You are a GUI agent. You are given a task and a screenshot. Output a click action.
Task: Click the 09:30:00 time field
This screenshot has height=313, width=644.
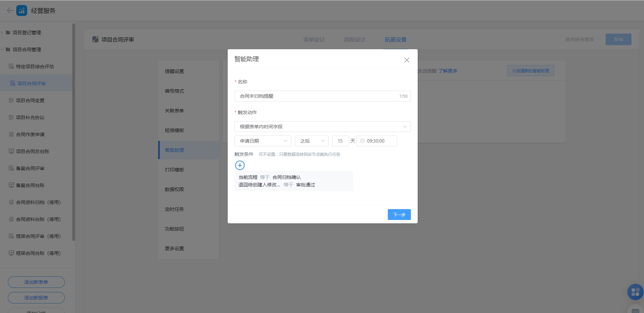click(x=377, y=141)
